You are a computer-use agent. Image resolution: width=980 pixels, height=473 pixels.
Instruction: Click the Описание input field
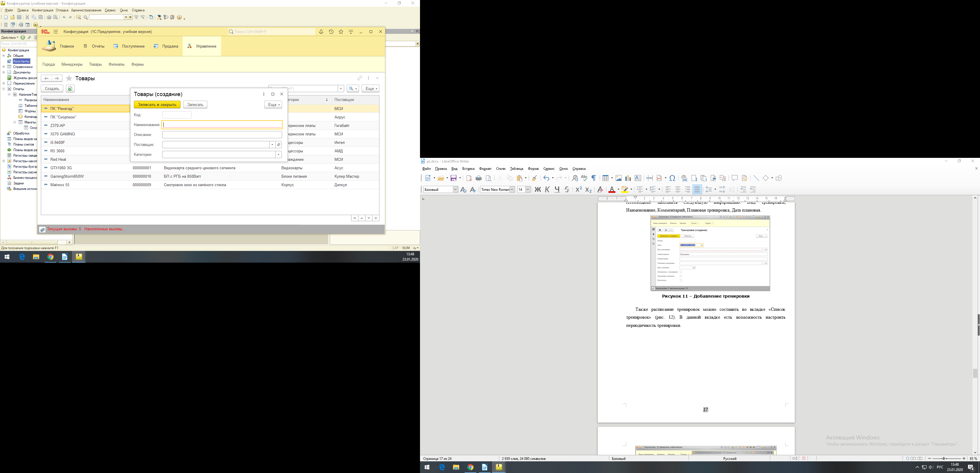pos(222,135)
